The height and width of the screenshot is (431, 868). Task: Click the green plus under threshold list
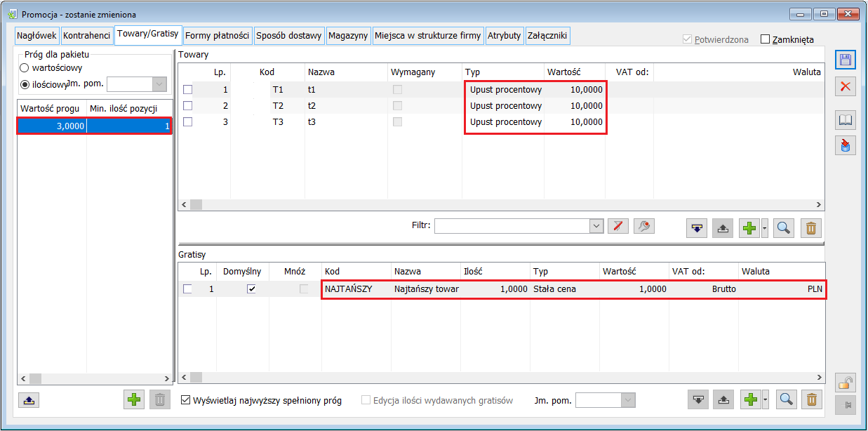pyautogui.click(x=134, y=399)
